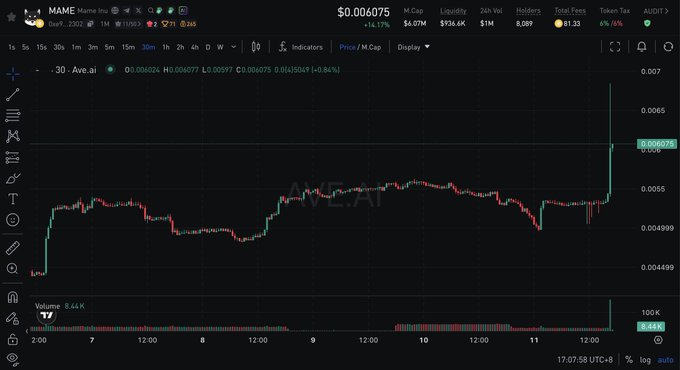
Task: Add MAME to favorites with the star icon
Action: click(12, 17)
